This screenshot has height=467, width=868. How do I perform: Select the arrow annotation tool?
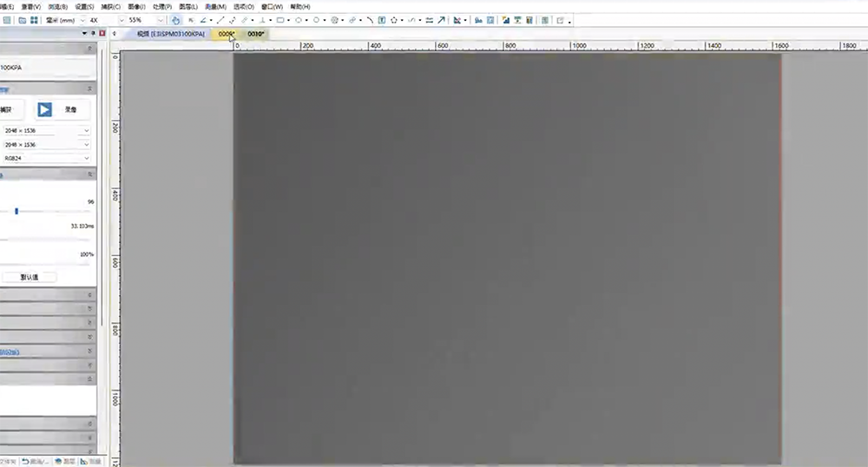[x=441, y=20]
